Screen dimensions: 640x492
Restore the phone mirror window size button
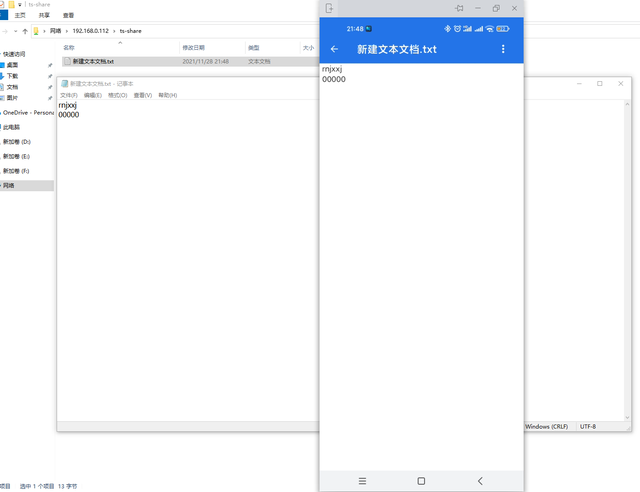496,8
